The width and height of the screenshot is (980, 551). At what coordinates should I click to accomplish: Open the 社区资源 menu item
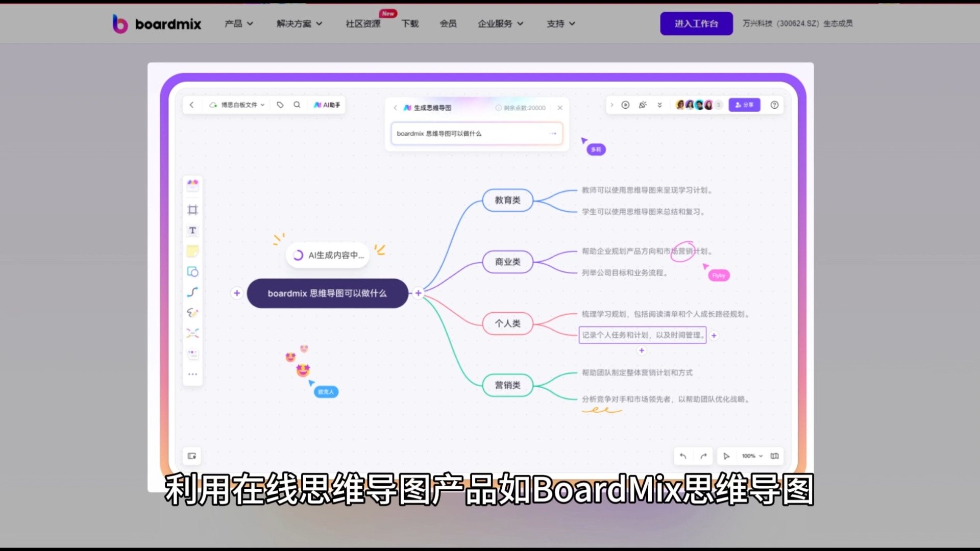tap(362, 23)
